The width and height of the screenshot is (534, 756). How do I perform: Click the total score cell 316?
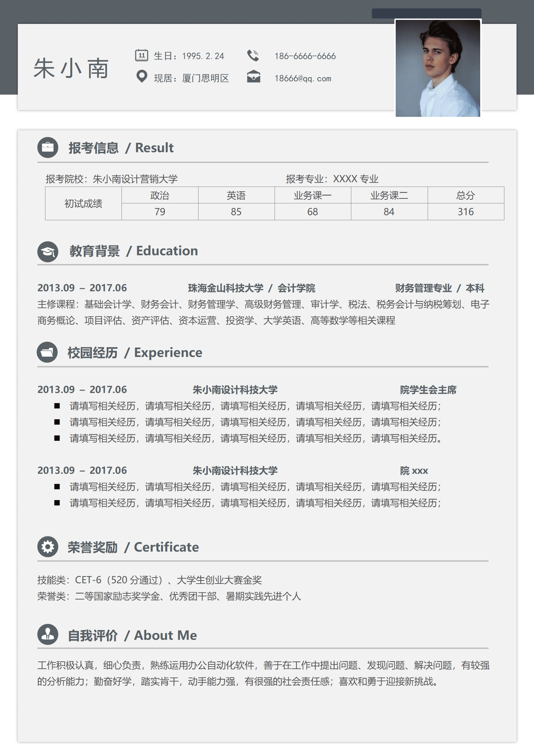[466, 212]
